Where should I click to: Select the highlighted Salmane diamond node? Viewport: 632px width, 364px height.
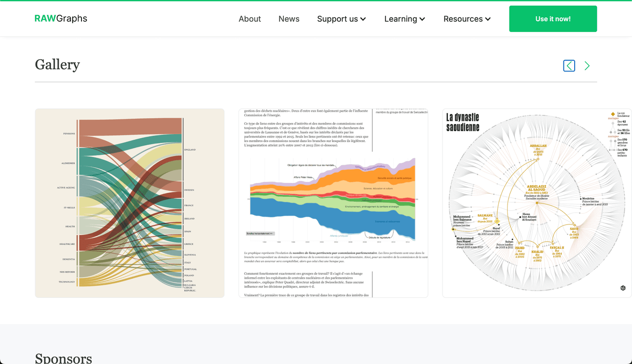click(497, 221)
